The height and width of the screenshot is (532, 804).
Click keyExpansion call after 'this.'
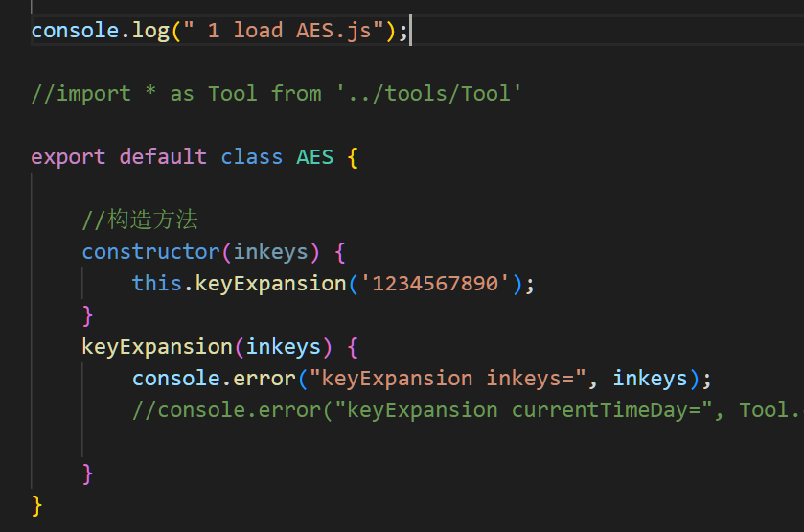[x=270, y=283]
